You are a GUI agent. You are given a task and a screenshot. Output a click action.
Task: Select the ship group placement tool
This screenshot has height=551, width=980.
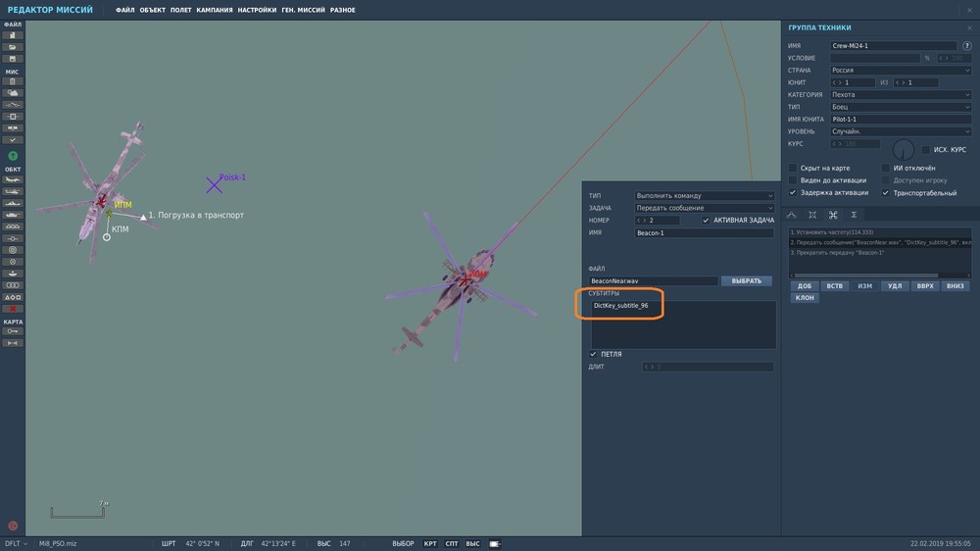13,203
